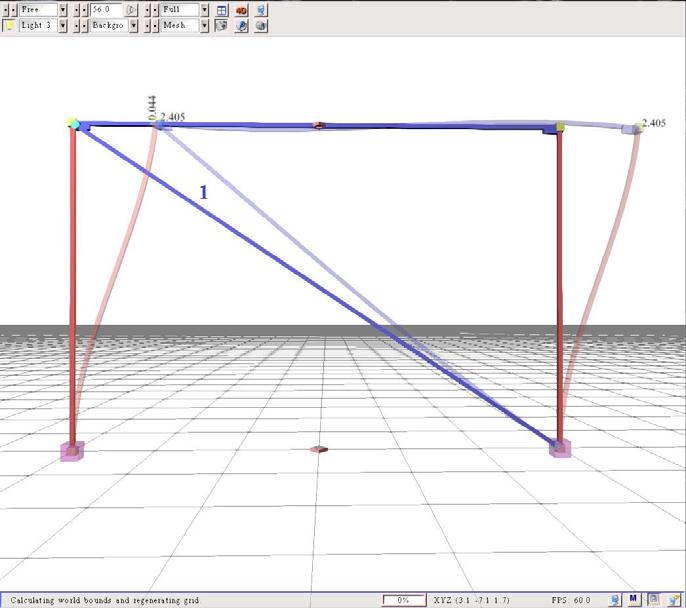Click the blue monitor icon in toolbar
The image size is (686, 608).
pos(261,10)
